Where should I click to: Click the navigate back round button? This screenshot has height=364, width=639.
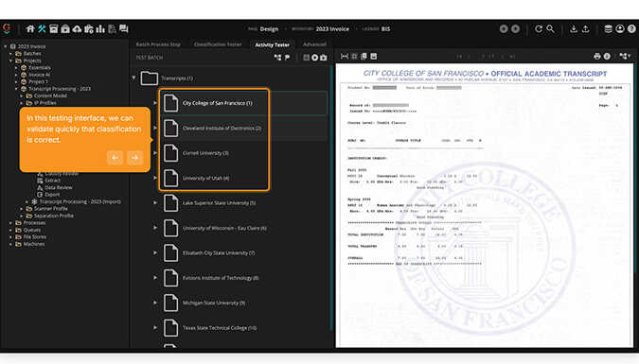click(x=504, y=29)
